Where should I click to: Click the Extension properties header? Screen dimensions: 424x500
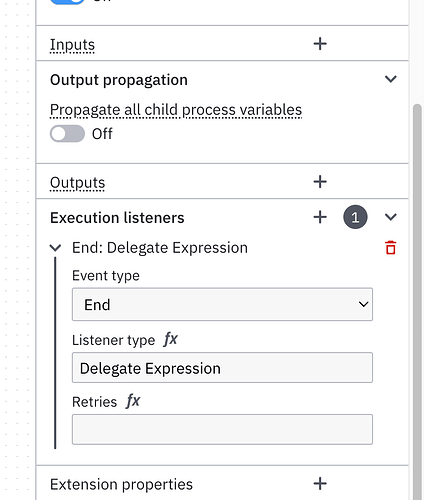pos(121,484)
